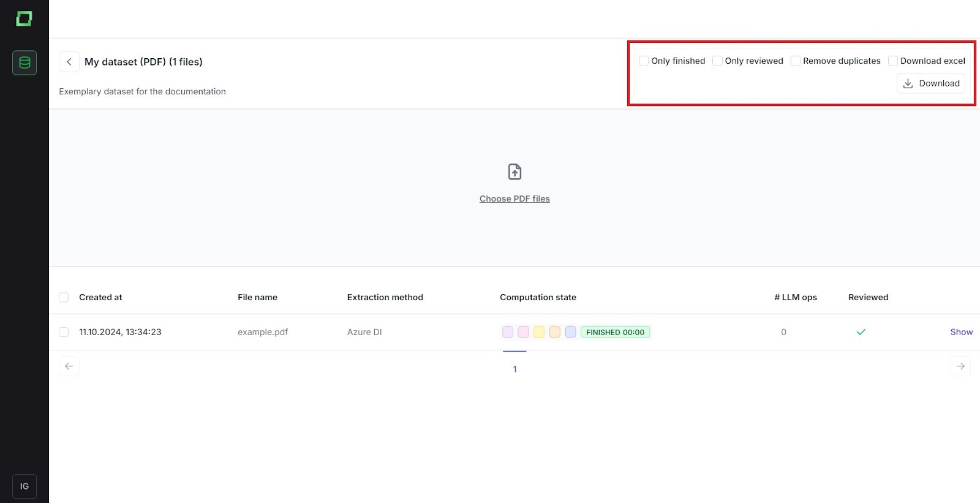
Task: Click the Reviewed column header
Action: click(x=868, y=297)
